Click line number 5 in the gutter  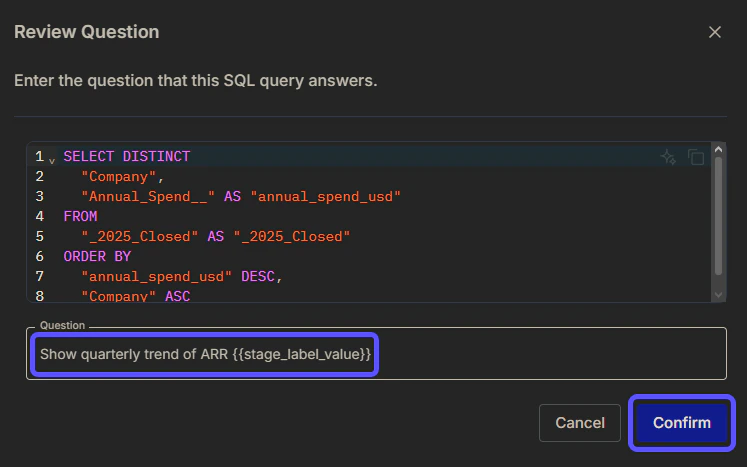click(x=40, y=236)
